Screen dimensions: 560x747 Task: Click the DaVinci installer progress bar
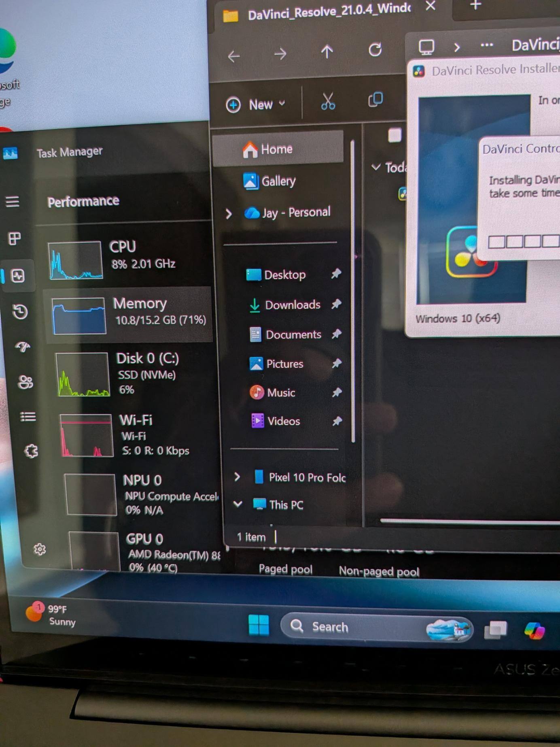click(x=524, y=241)
